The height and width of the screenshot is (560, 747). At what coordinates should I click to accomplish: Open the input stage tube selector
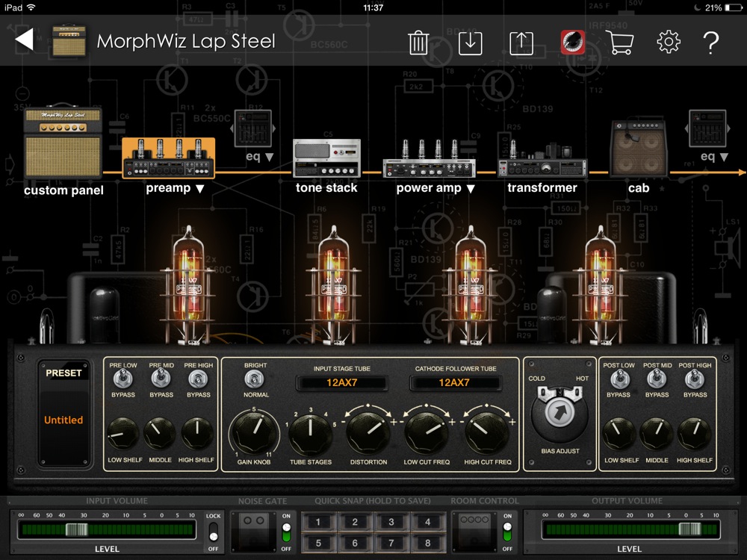341,382
